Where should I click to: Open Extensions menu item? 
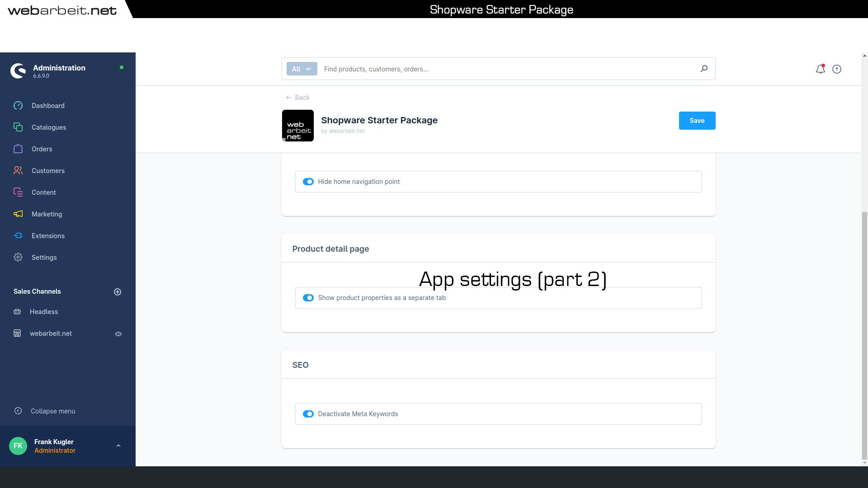[x=48, y=236]
